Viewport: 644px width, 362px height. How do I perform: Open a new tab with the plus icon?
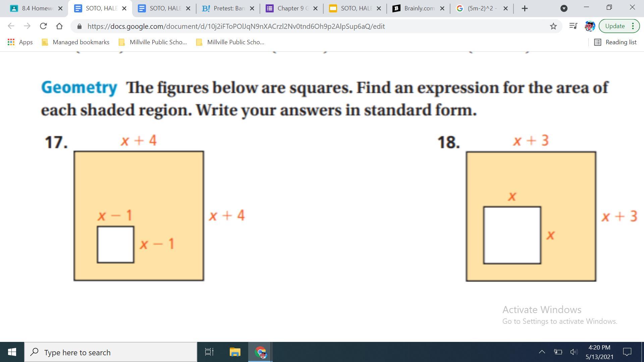525,8
